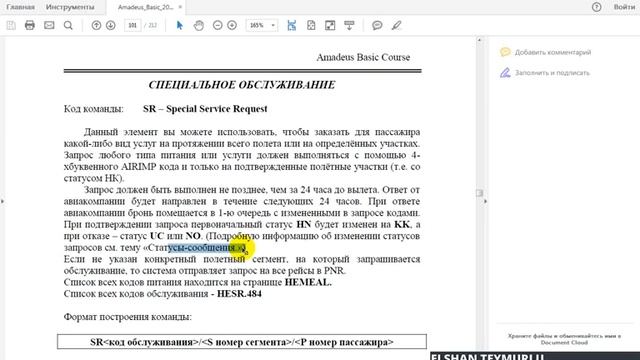Add a sticky note comment icon
The width and height of the screenshot is (640, 360).
coord(377,25)
